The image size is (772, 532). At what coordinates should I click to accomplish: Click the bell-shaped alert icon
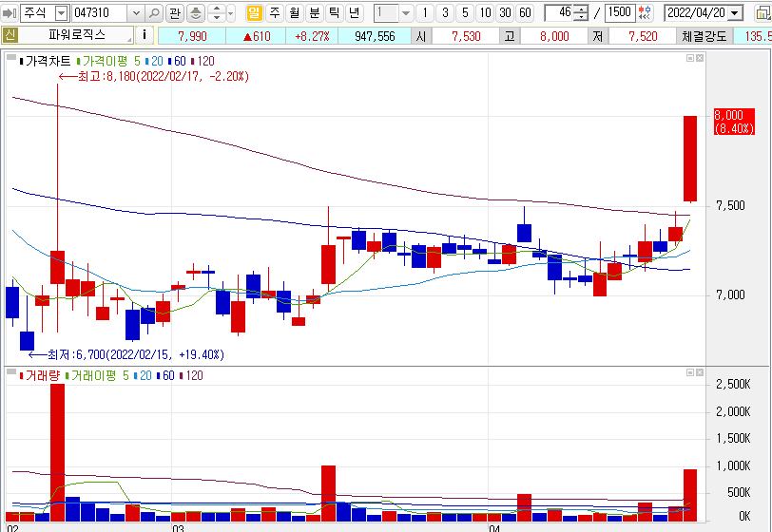(x=196, y=12)
